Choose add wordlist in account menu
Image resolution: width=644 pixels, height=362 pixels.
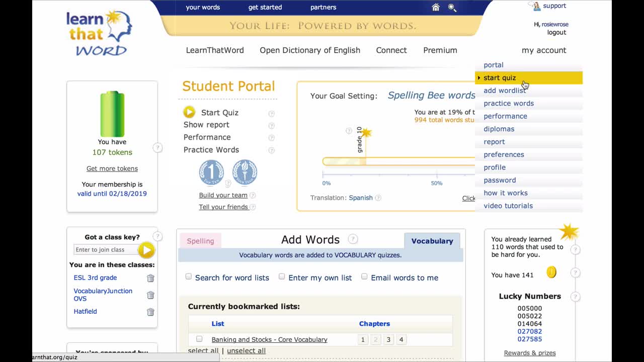[529, 90]
